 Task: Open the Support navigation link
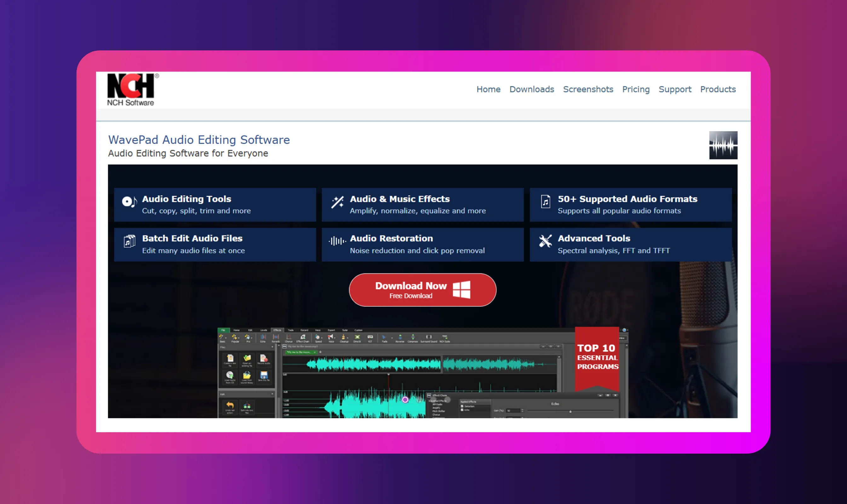pos(675,89)
